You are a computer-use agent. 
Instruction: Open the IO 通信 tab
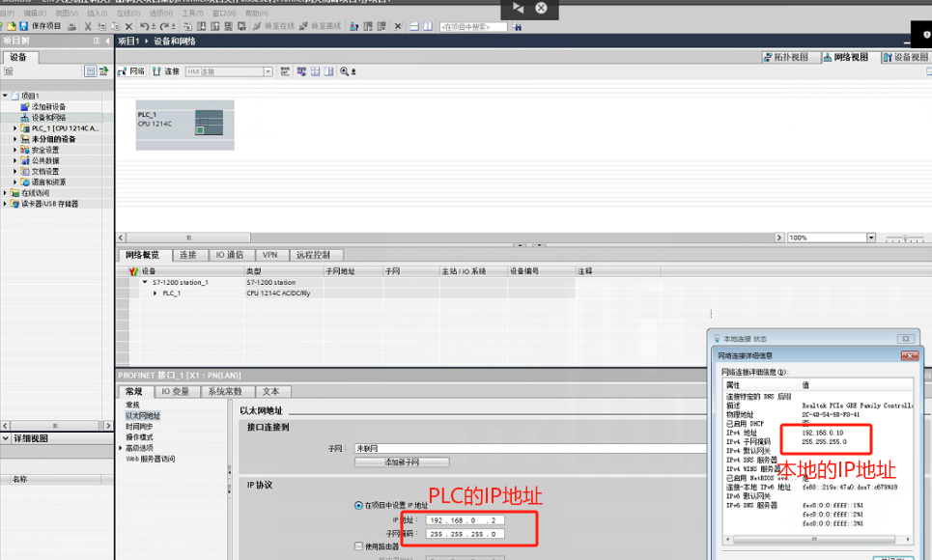(230, 255)
